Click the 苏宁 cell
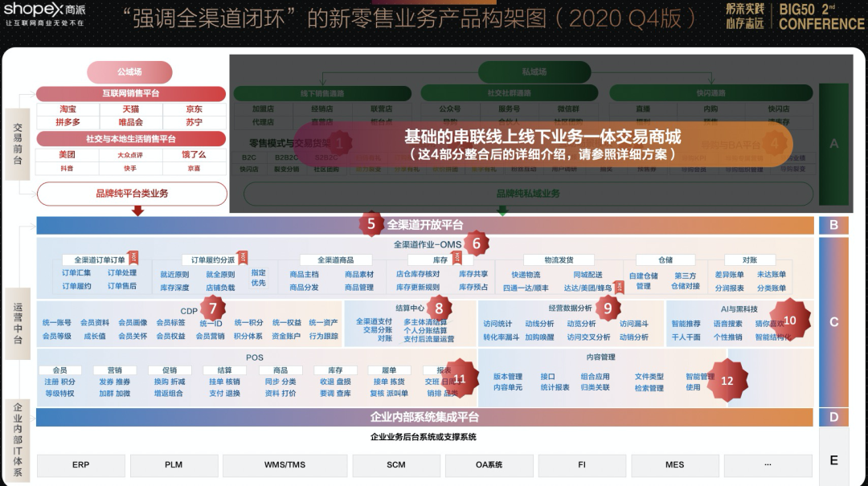This screenshot has width=868, height=486. [x=194, y=122]
